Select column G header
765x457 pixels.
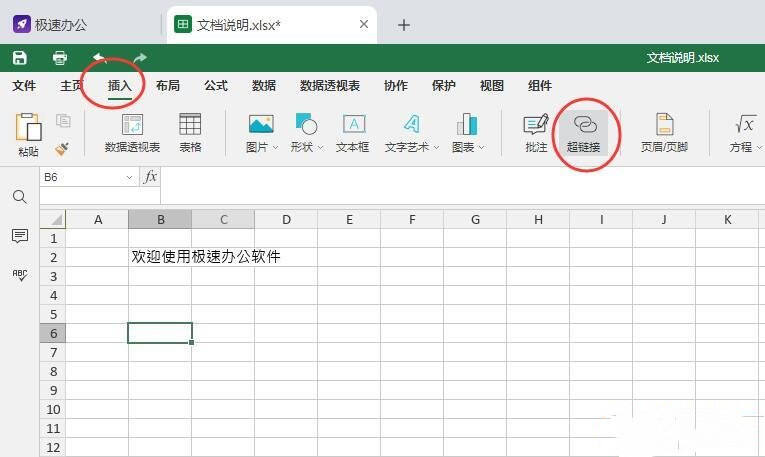pyautogui.click(x=475, y=219)
